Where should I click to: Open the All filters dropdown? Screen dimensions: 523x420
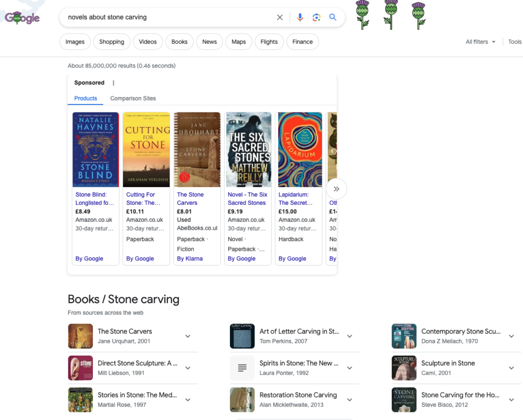(x=480, y=42)
